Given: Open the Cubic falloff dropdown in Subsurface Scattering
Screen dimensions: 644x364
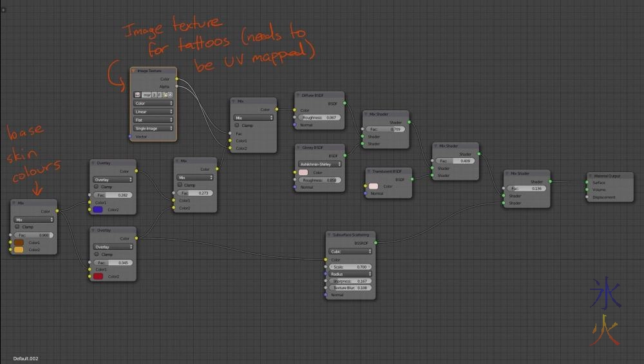Looking at the screenshot, I should point(352,251).
